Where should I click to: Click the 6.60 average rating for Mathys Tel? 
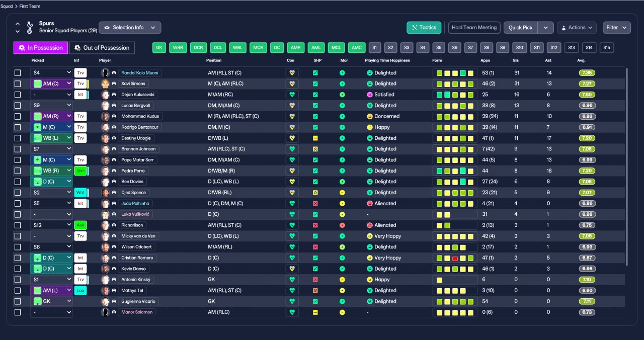(x=587, y=291)
